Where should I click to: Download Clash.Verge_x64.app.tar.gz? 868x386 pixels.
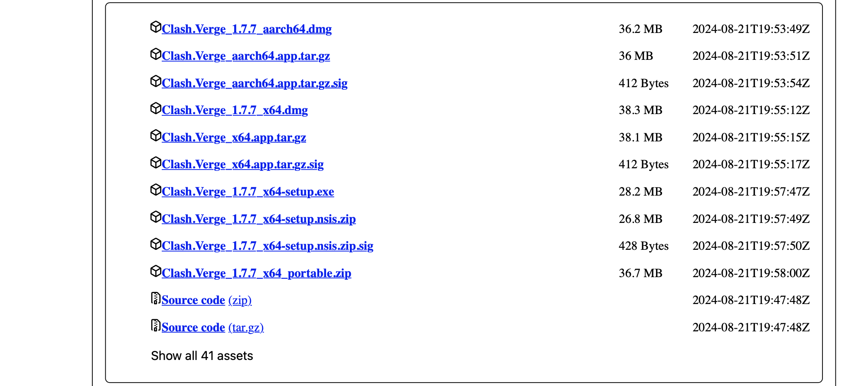pyautogui.click(x=234, y=137)
